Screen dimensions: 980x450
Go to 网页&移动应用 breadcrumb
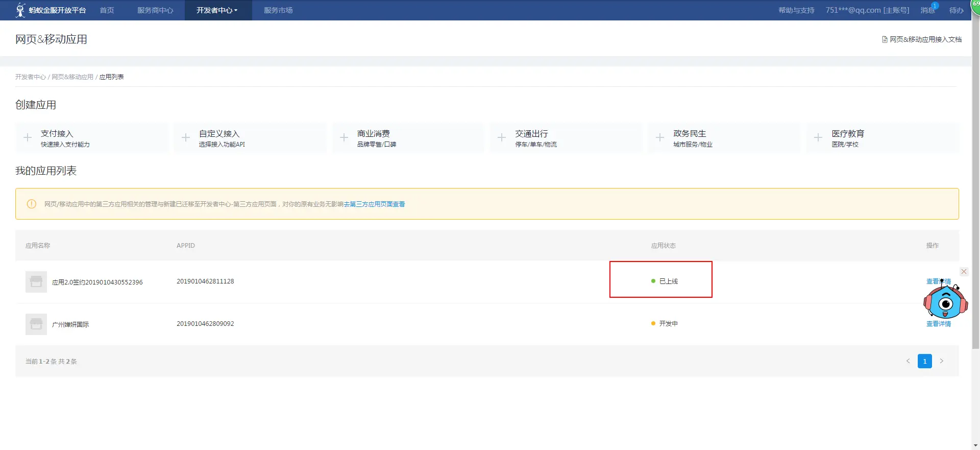point(72,77)
